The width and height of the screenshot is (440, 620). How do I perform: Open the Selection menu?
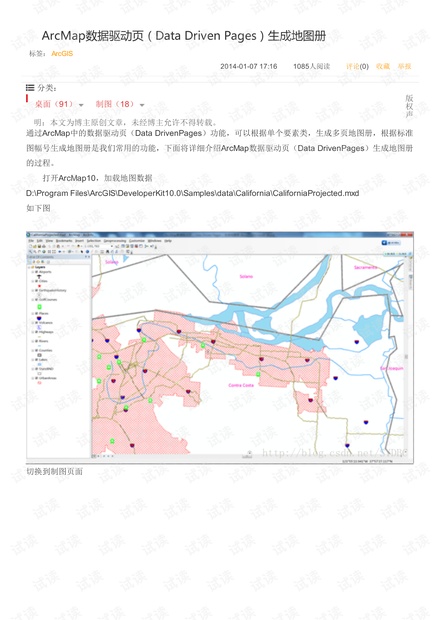tap(94, 241)
